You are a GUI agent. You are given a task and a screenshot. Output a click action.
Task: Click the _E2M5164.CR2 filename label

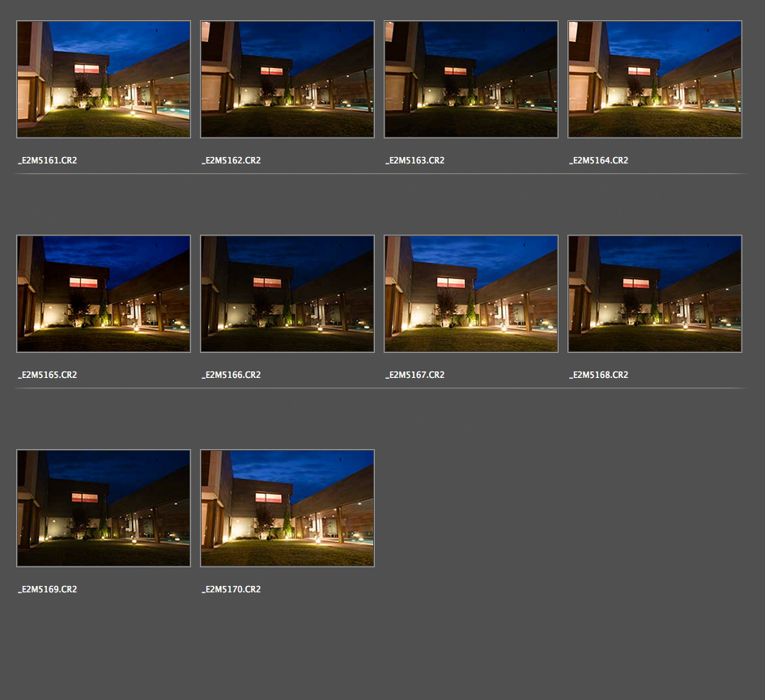point(599,161)
